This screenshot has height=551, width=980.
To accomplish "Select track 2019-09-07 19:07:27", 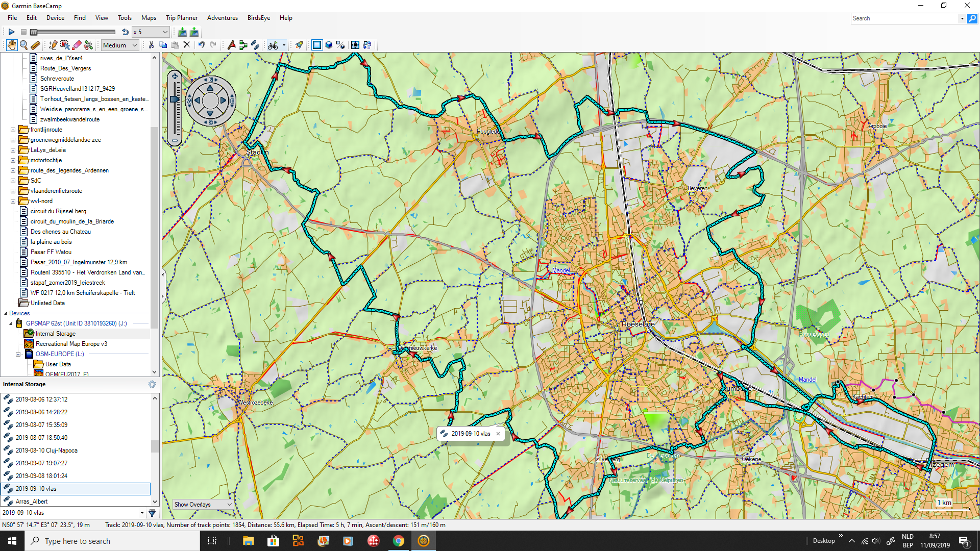I will point(77,463).
